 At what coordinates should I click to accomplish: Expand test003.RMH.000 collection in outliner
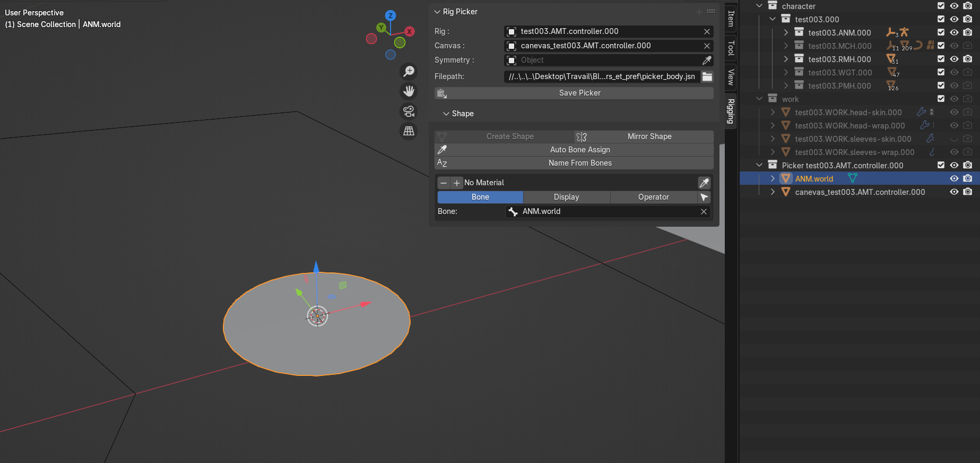coord(786,59)
